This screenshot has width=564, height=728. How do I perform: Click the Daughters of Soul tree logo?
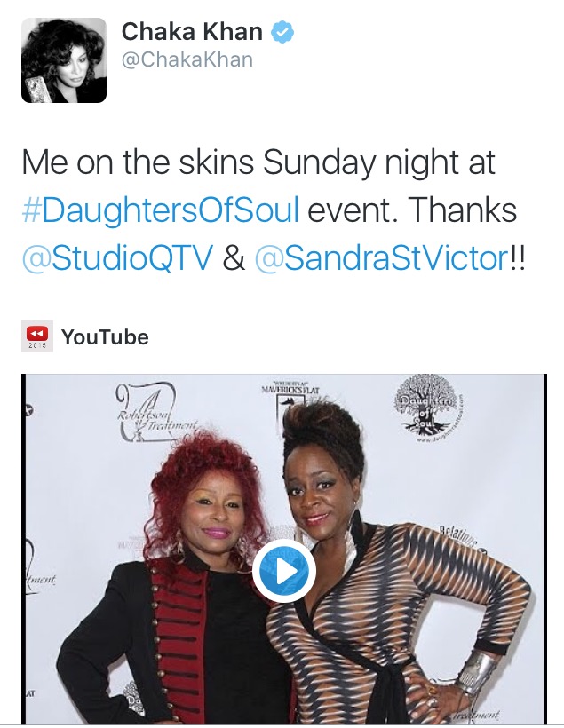click(428, 405)
